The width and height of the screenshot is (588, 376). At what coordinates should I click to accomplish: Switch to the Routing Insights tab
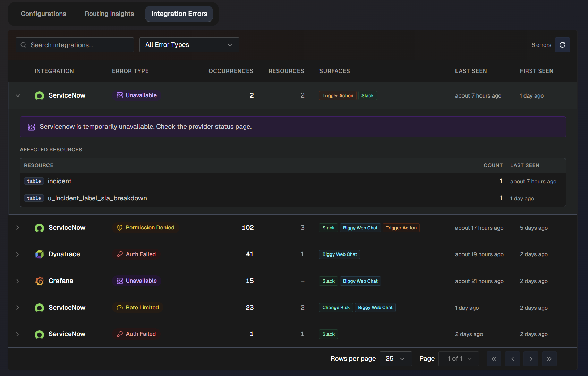click(x=109, y=14)
